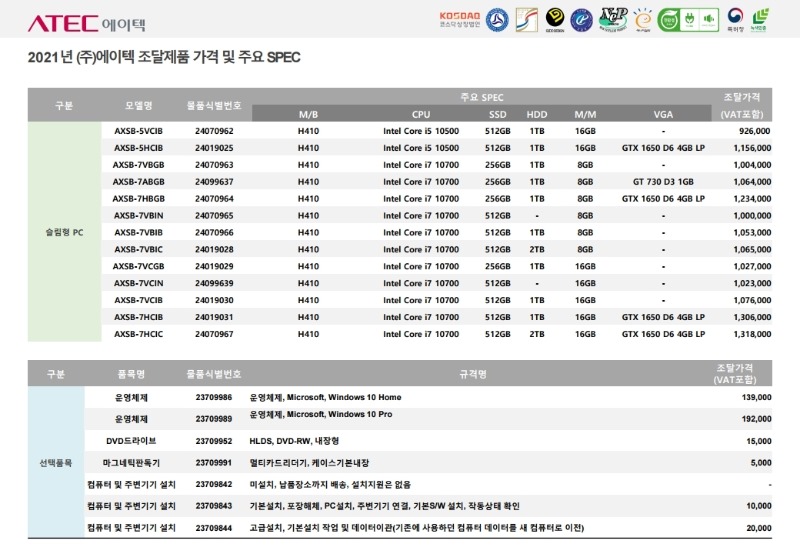The width and height of the screenshot is (800, 554).
Task: Click the ATEC 에이텍 company logo
Action: [x=87, y=23]
